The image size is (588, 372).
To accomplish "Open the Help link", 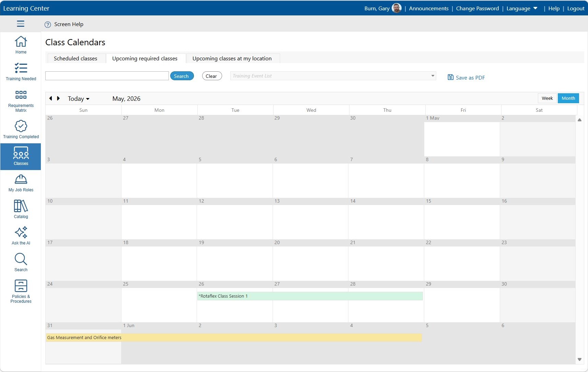I will click(x=554, y=8).
